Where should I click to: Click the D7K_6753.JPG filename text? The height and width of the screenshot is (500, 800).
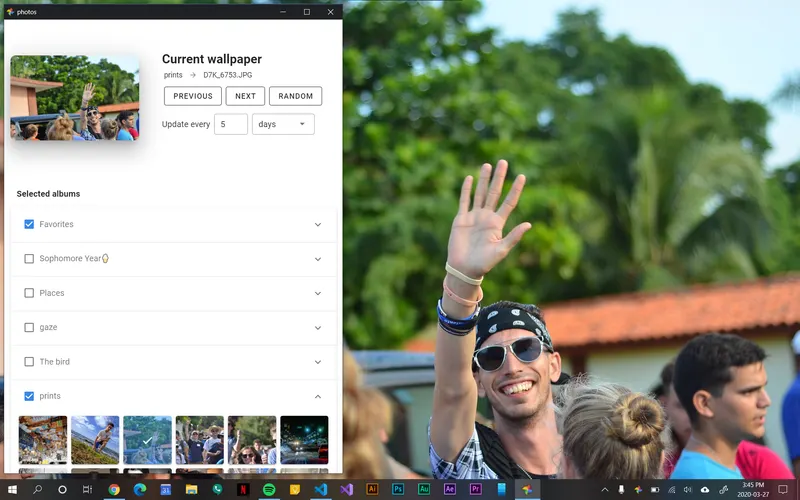[x=228, y=75]
